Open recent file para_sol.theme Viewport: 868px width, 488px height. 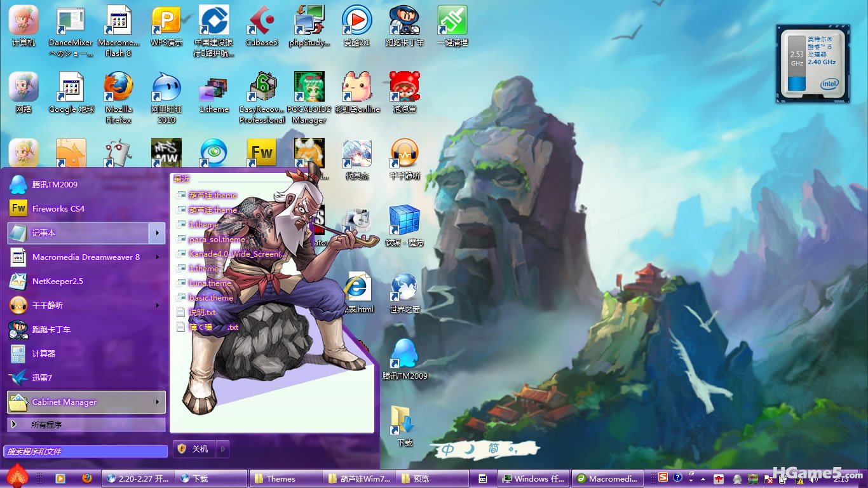pos(217,240)
